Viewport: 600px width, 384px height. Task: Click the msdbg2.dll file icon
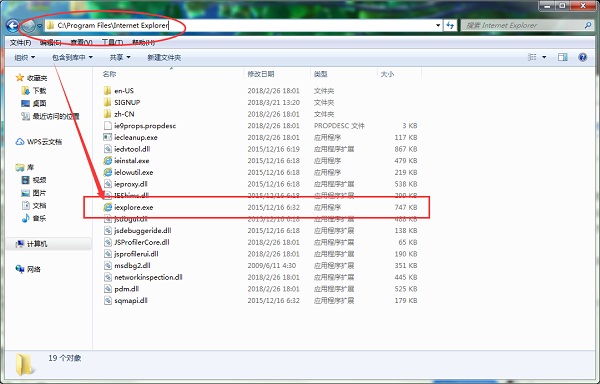pos(108,265)
